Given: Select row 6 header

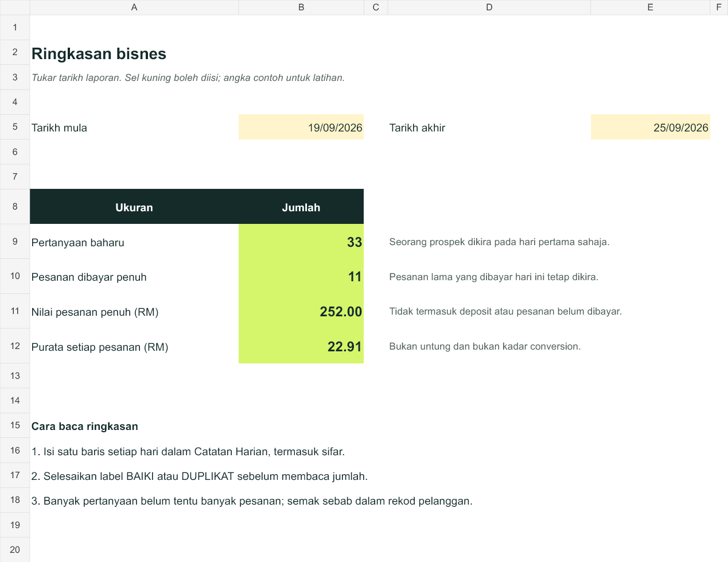Looking at the screenshot, I should tap(15, 152).
